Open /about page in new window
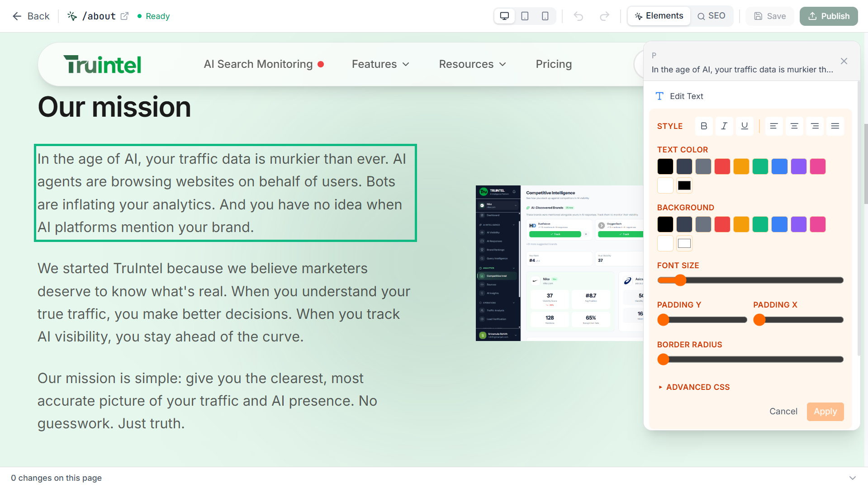 125,15
